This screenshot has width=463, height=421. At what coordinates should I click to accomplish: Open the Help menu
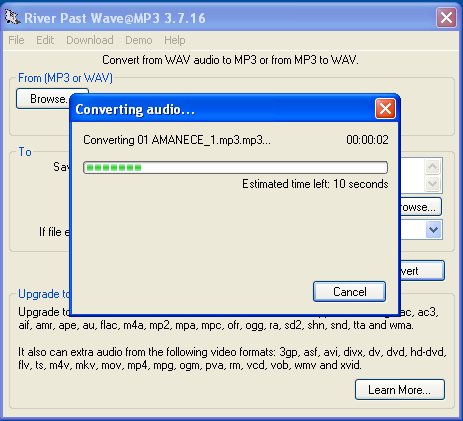point(175,40)
